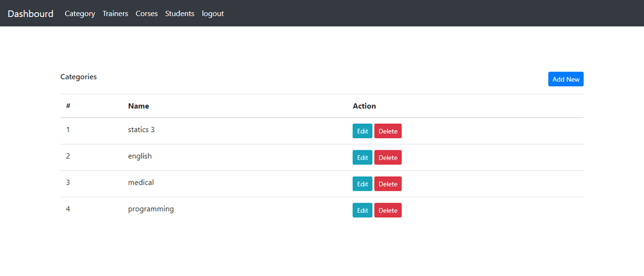Delete the english category
644x276 pixels.
[x=387, y=157]
